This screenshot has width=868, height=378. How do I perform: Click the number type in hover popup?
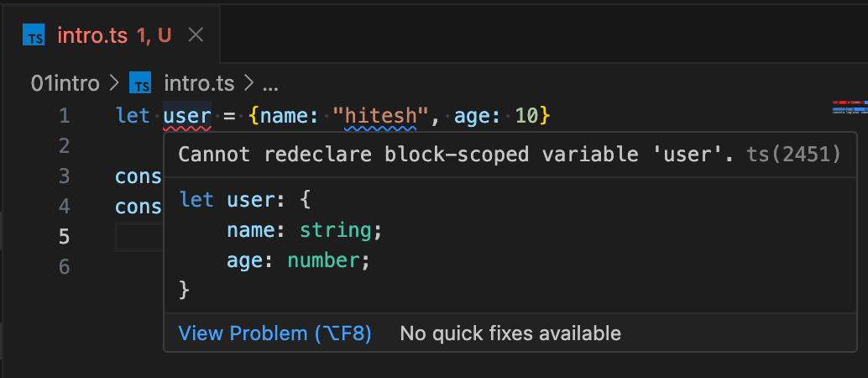(324, 260)
